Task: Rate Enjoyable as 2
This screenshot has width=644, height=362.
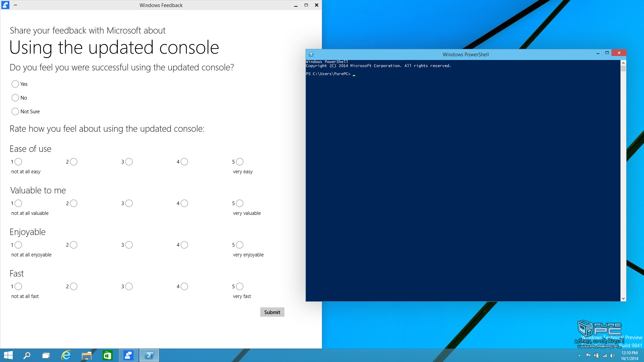Action: 74,245
